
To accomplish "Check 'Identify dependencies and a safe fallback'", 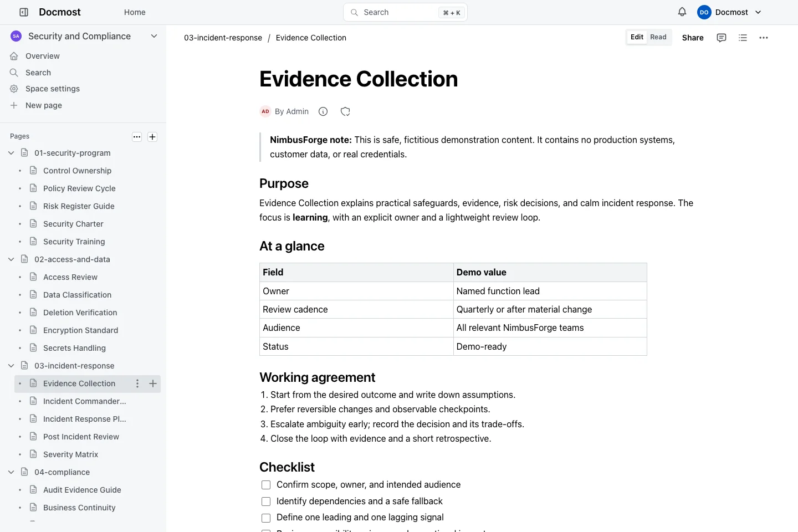I will 266,502.
